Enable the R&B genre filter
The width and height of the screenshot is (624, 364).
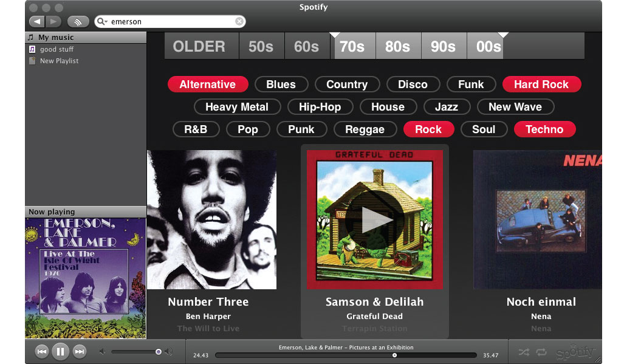click(196, 129)
